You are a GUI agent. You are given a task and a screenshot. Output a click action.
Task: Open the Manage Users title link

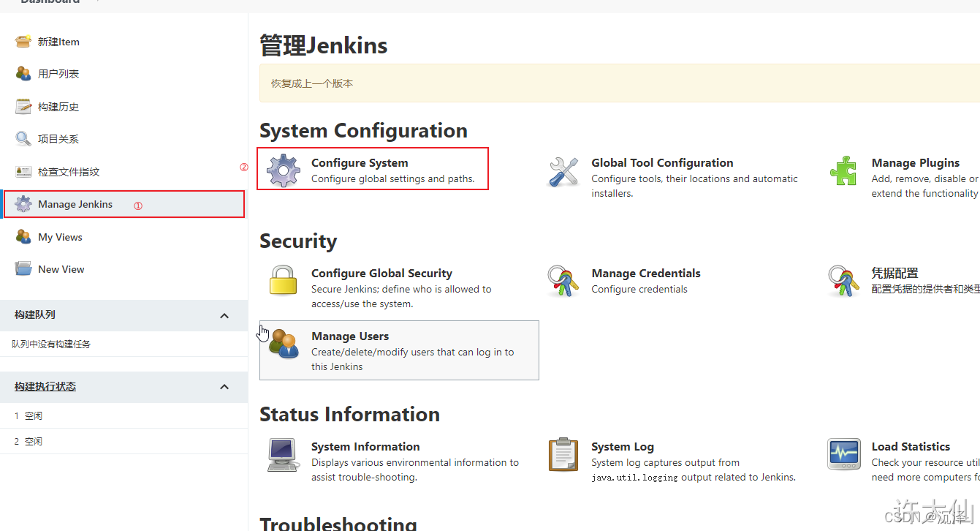350,336
